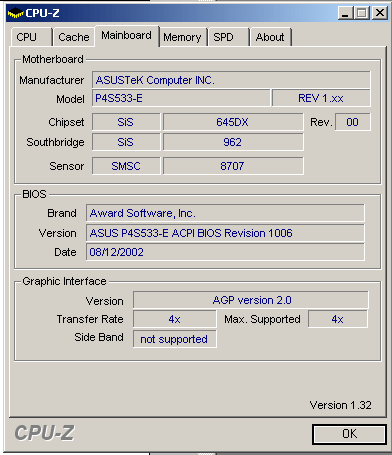Click the CPU-Z chip icon in title bar
Viewport: 392px width, 455px height.
(15, 13)
